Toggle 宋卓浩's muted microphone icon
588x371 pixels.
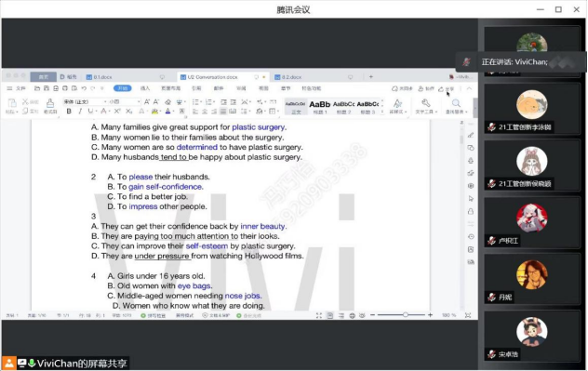[491, 353]
